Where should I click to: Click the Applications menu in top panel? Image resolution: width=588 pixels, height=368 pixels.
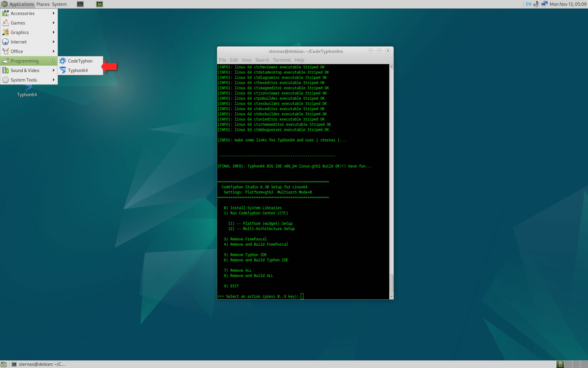tap(21, 4)
